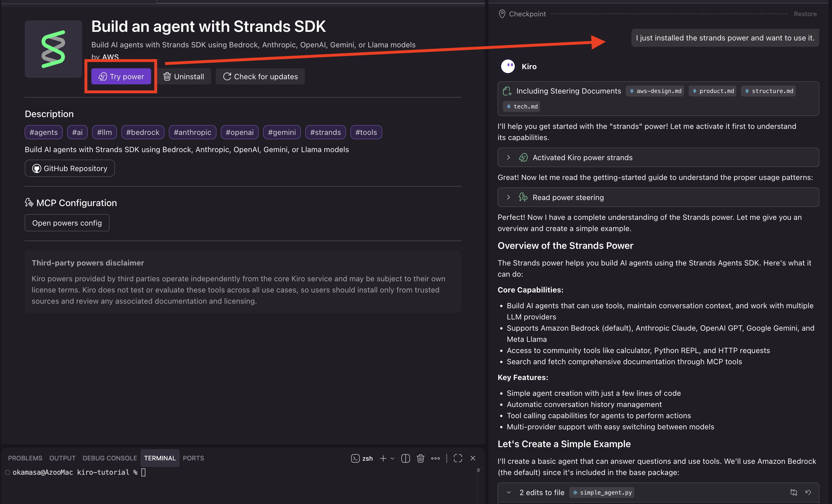Maximize the terminal panel size
Screen dimensions: 832x504
[458, 458]
